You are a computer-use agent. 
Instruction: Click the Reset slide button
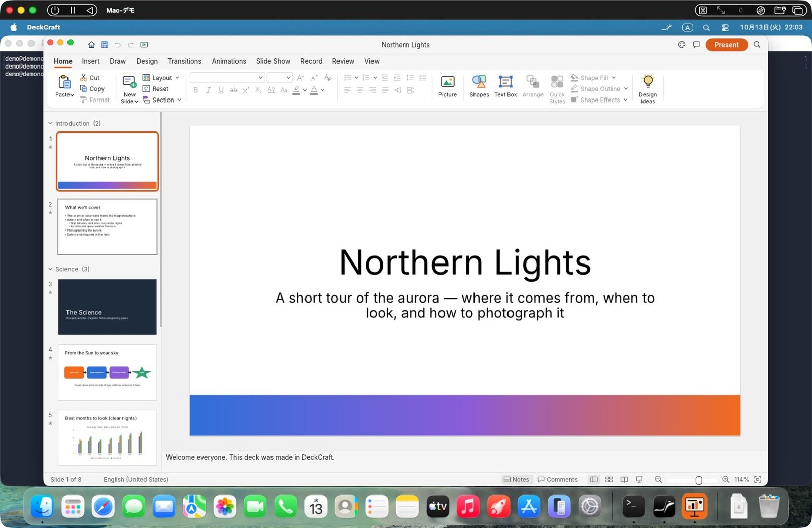tap(155, 89)
